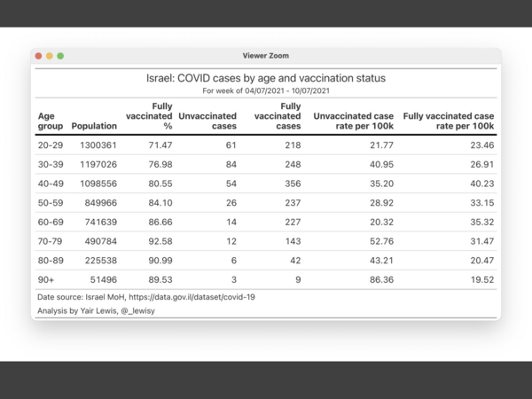
Task: Click fully vaccinated cases value 248
Action: point(293,165)
